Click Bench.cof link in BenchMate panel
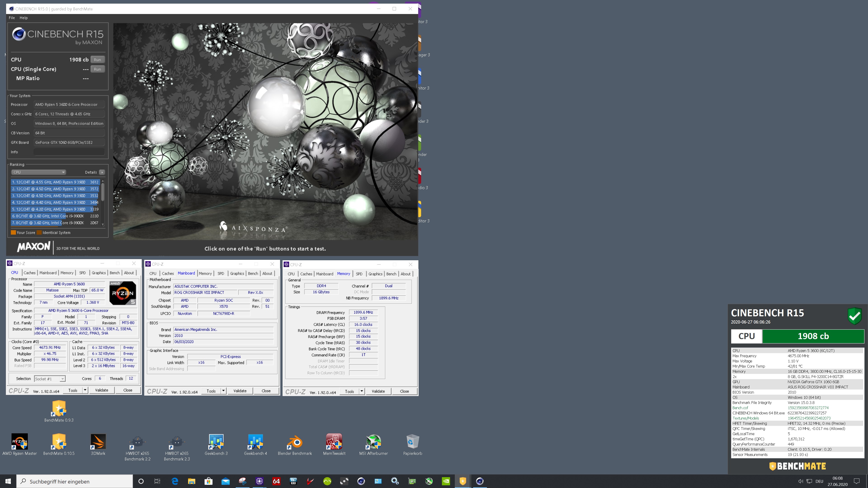The image size is (868, 488). tap(740, 408)
